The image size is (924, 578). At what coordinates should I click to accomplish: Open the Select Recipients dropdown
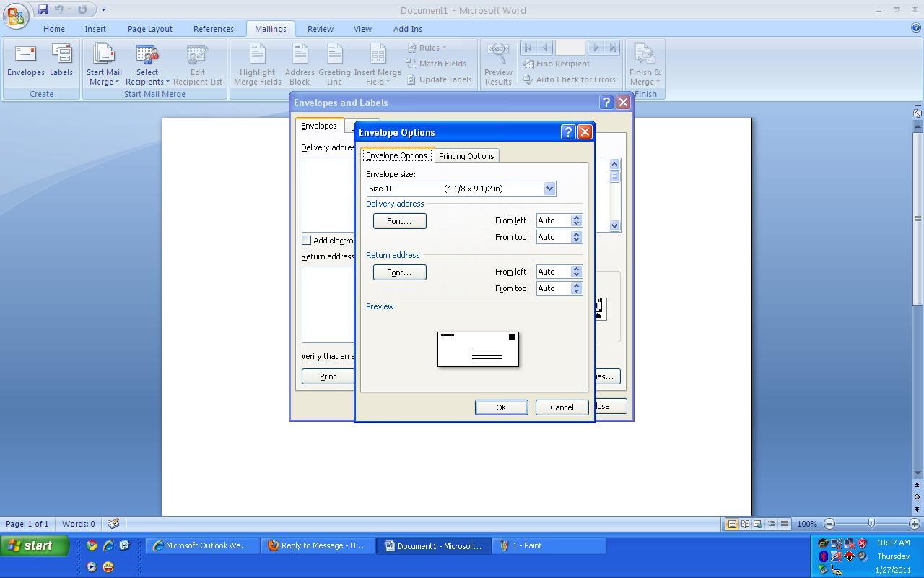[x=147, y=65]
